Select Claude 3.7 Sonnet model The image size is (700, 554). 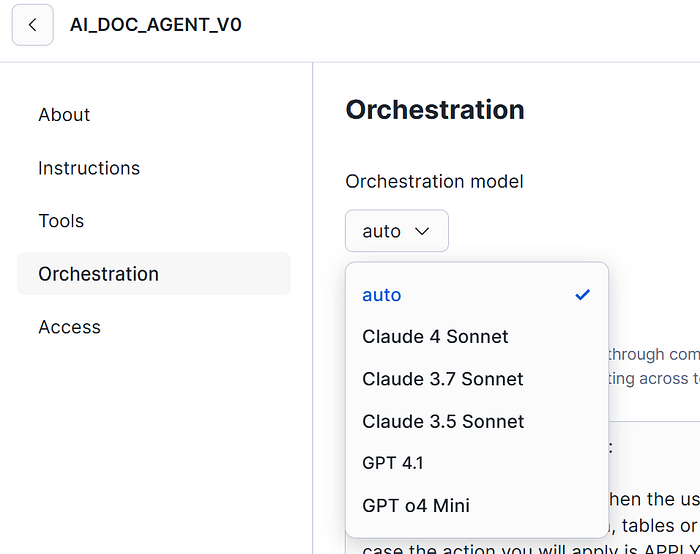point(477,379)
